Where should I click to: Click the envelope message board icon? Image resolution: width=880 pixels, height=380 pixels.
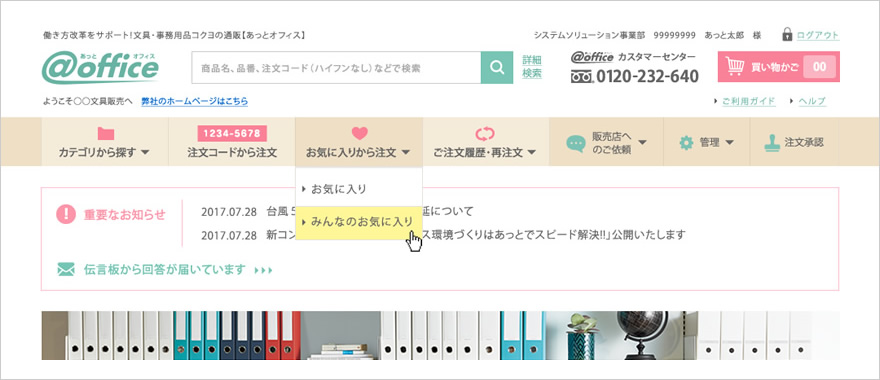66,270
